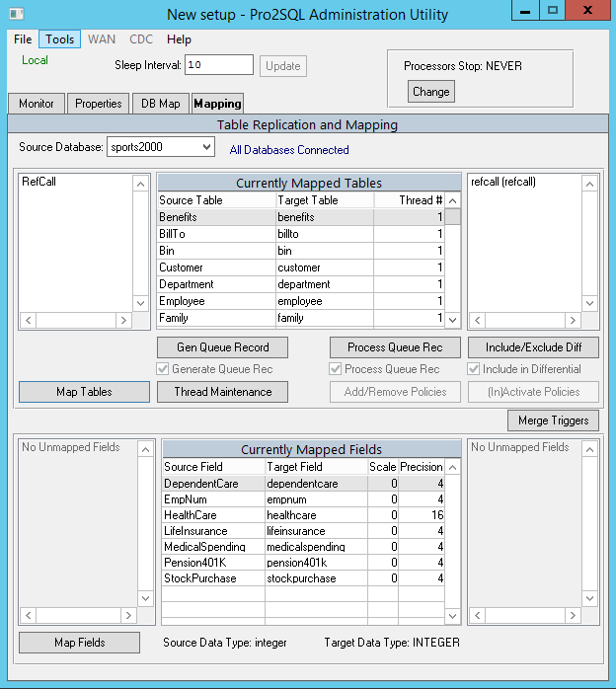This screenshot has width=616, height=689.
Task: Click the Precision column header
Action: 422,467
